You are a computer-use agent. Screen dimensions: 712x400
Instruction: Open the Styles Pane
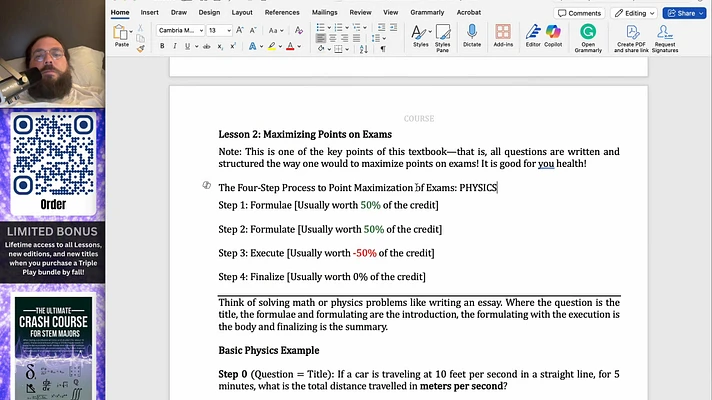pyautogui.click(x=442, y=37)
